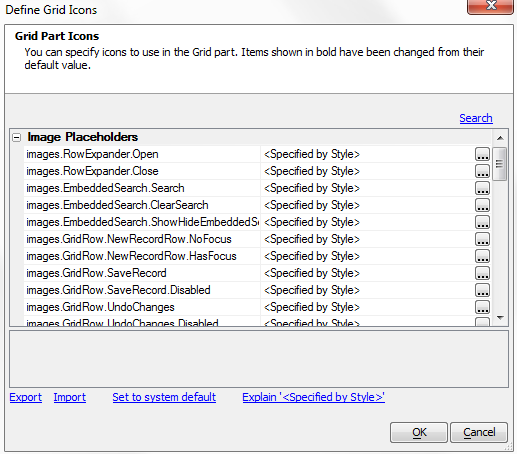The image size is (517, 454).
Task: Click ellipsis button for images.RowExpander.Close
Action: coord(482,171)
